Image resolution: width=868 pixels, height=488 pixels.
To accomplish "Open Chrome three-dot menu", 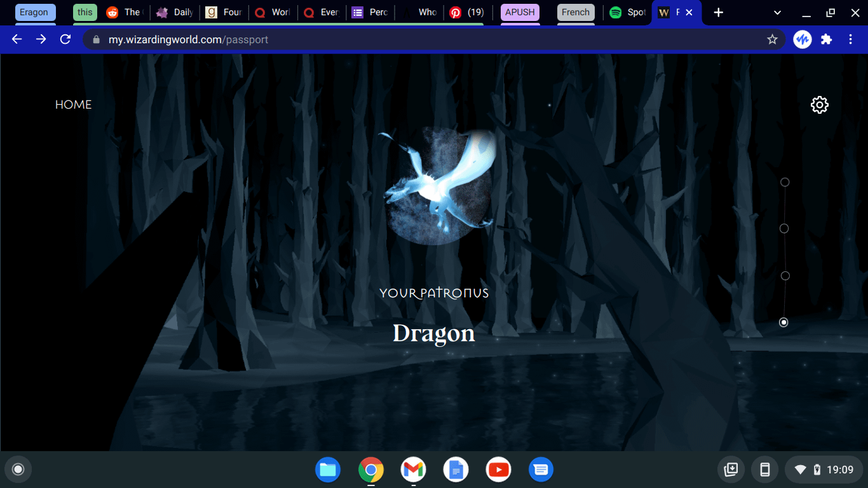I will tap(850, 39).
